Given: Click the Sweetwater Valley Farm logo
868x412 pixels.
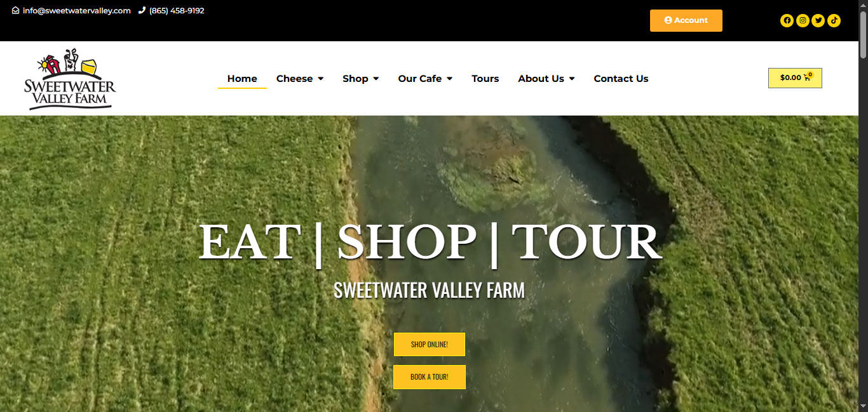Looking at the screenshot, I should click(70, 79).
